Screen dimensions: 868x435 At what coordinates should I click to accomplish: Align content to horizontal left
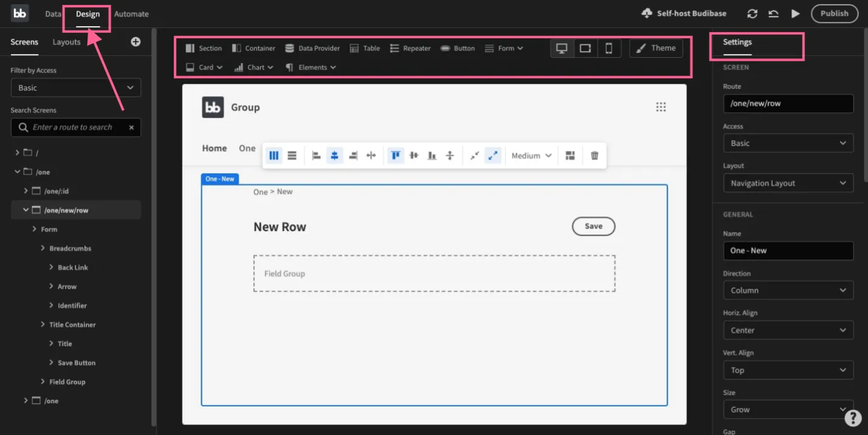[316, 156]
